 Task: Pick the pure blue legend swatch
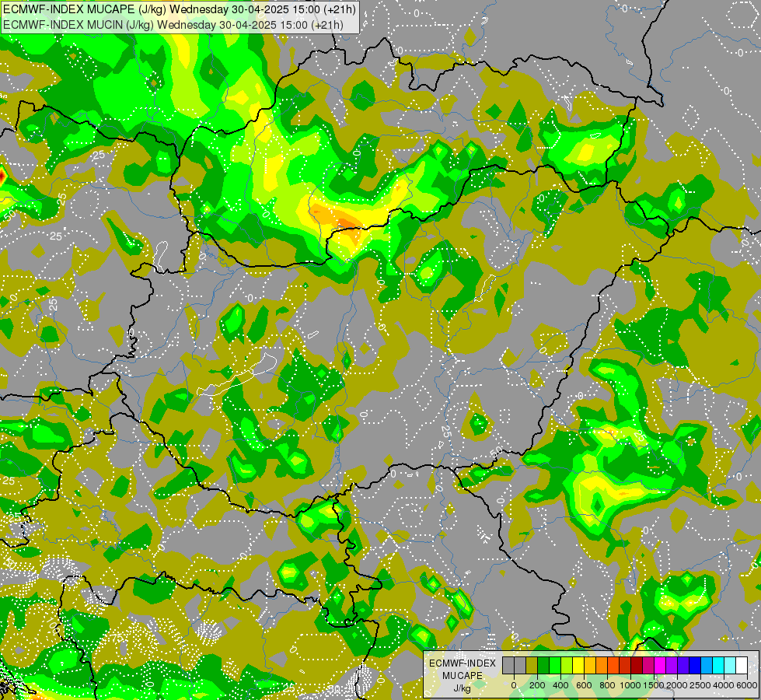695,665
